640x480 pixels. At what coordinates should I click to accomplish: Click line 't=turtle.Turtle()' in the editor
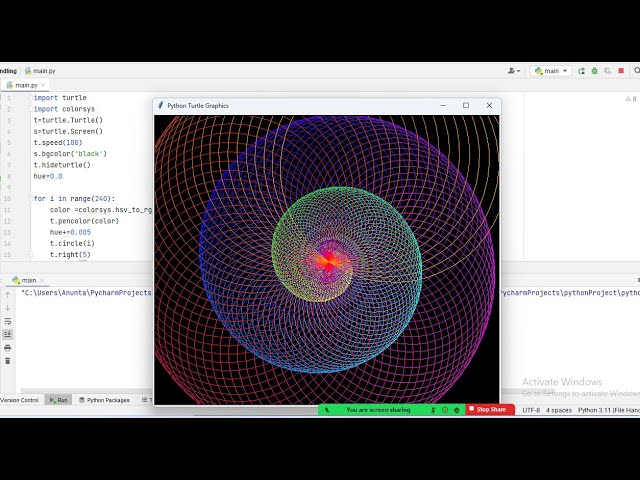coord(68,120)
